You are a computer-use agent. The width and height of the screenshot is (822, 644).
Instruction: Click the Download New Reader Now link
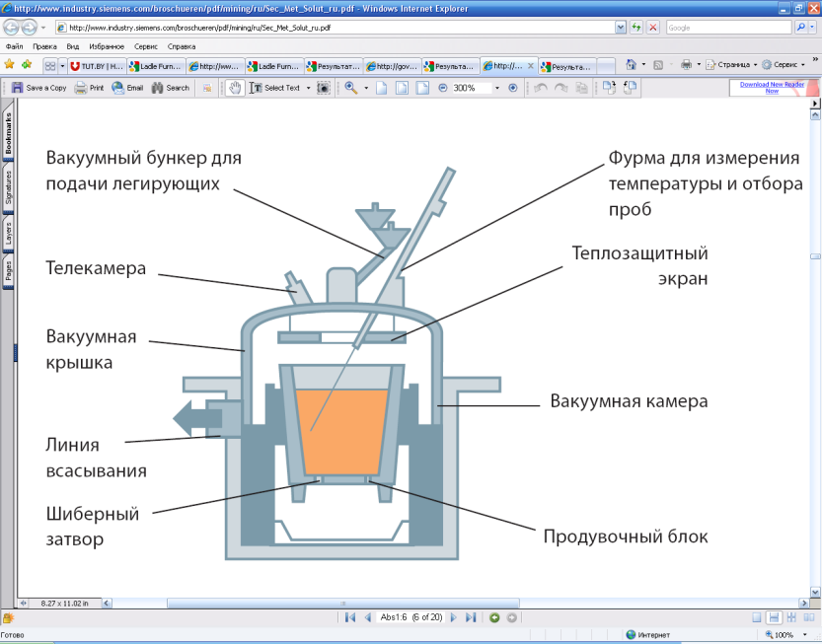coord(773,88)
